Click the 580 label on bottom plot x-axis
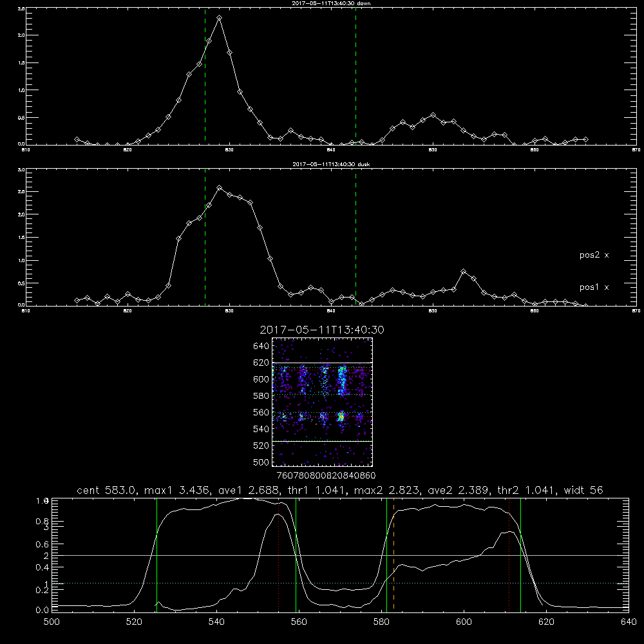Screen dimensions: 644x644 tap(381, 621)
